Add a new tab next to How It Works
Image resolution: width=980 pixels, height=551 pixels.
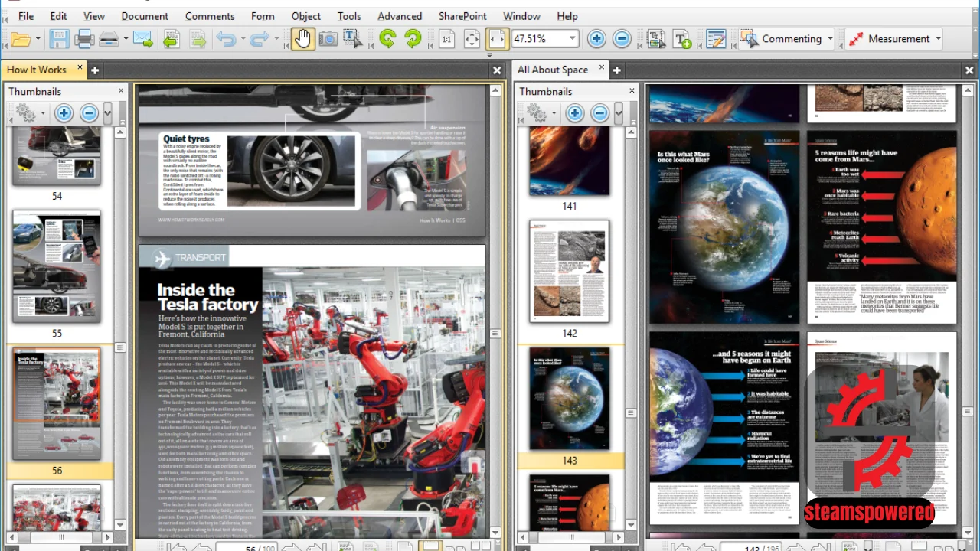click(x=95, y=70)
